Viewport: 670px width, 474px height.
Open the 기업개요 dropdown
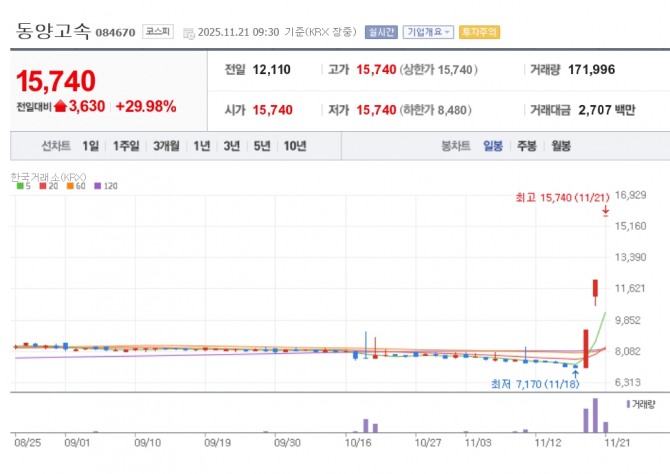click(429, 32)
